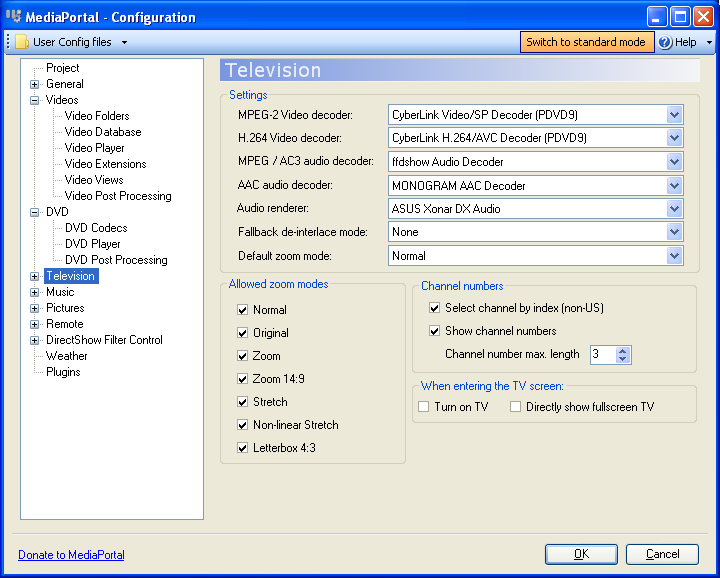
Task: Open the MPEG / AC3 audio decoder dropdown
Action: [x=674, y=162]
